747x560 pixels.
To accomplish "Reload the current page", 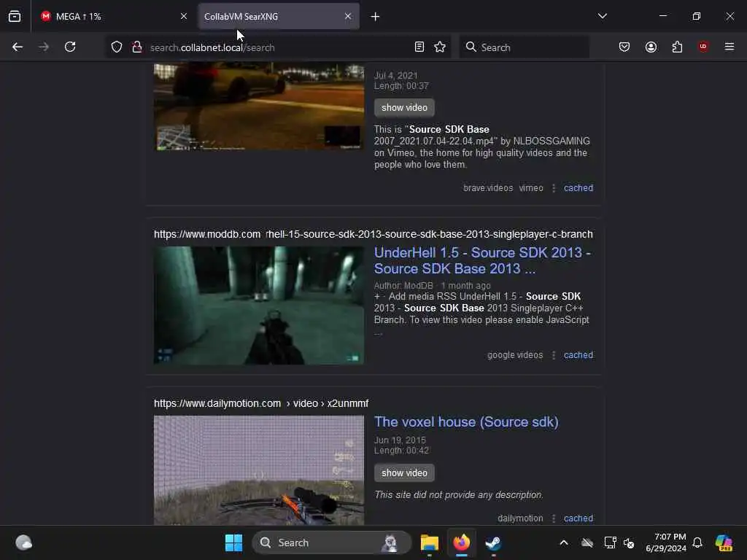I will coord(70,47).
